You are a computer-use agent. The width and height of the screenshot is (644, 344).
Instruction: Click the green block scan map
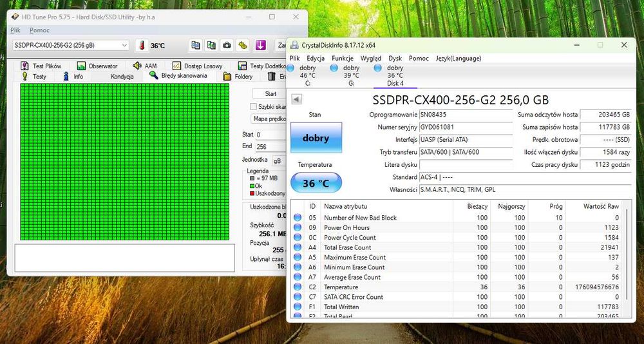(124, 162)
